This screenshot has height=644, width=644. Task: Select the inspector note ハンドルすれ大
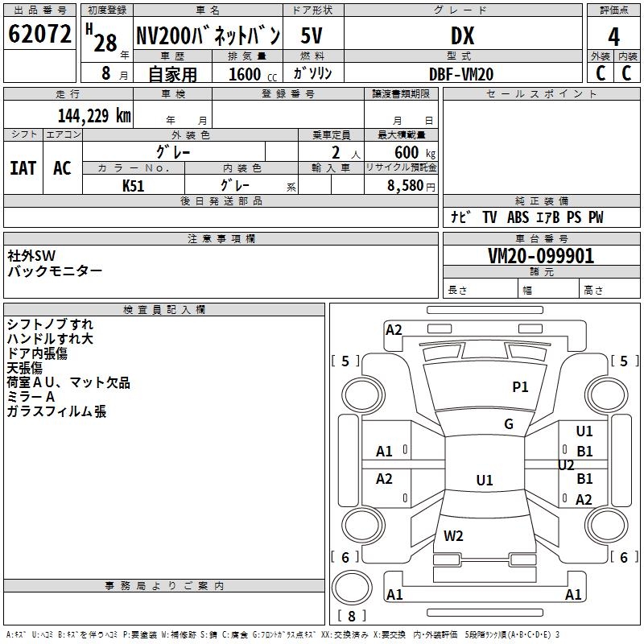[x=50, y=339]
